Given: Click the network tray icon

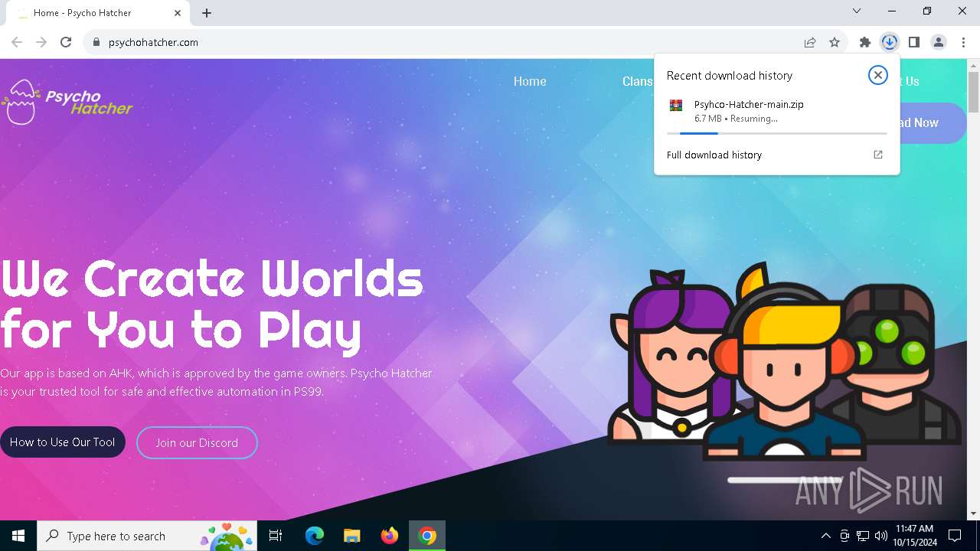Looking at the screenshot, I should click(x=863, y=536).
